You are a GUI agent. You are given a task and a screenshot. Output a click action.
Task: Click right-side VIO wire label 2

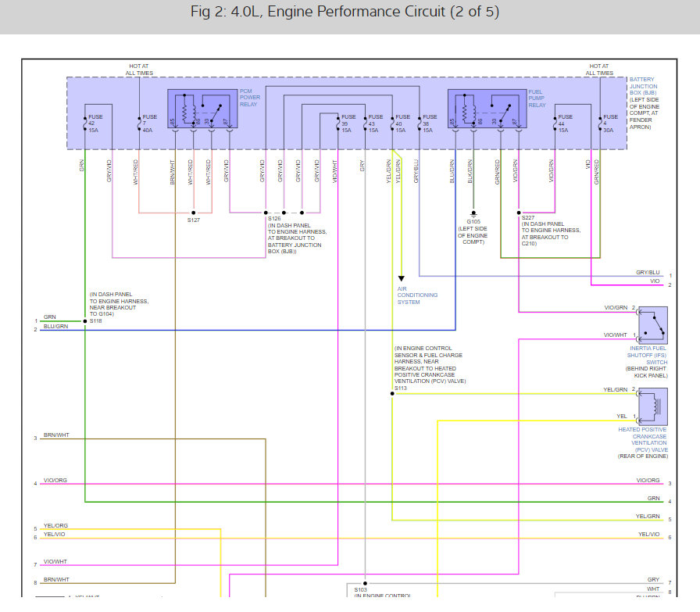655,281
